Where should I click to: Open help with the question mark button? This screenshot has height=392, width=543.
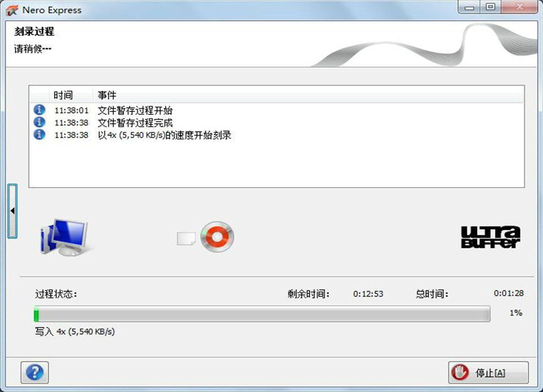pos(34,372)
